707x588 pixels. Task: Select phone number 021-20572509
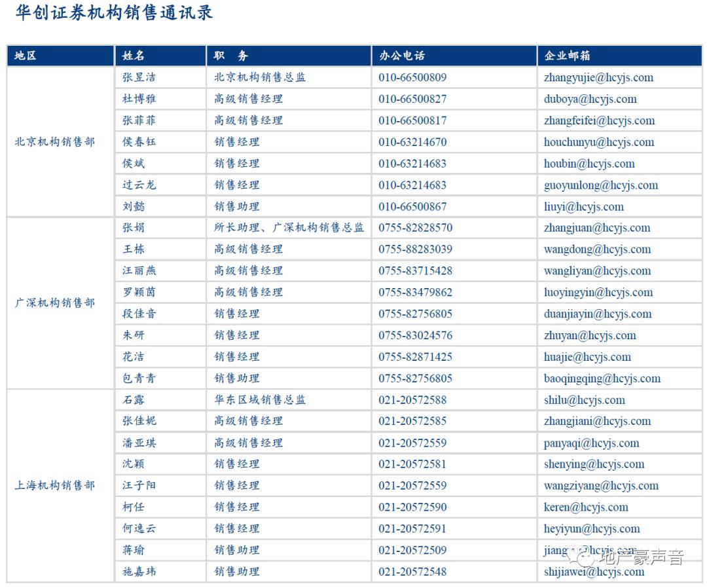[x=412, y=551]
